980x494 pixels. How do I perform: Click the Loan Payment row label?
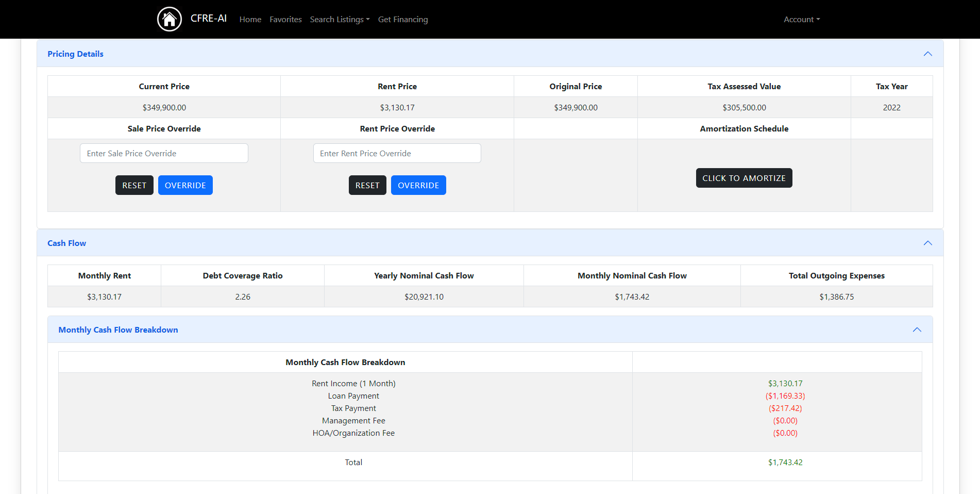(353, 396)
